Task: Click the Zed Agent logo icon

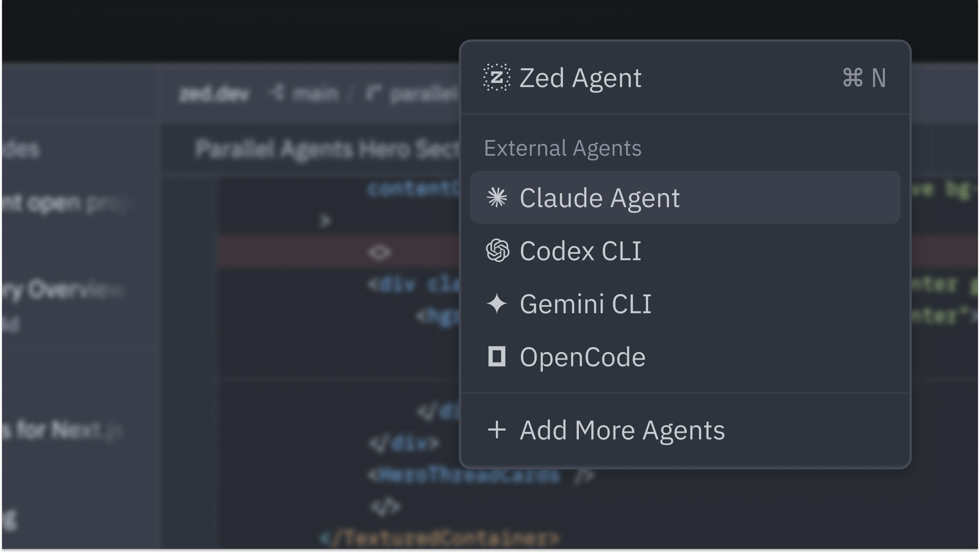Action: (x=497, y=78)
